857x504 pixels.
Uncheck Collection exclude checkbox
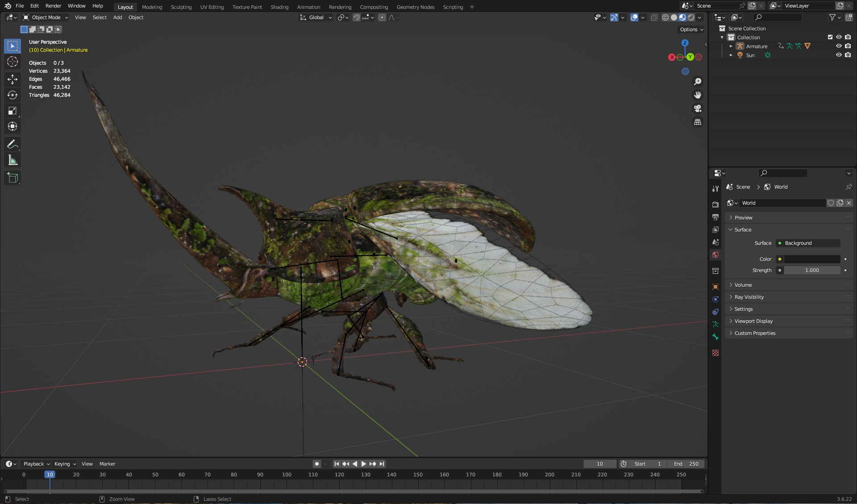coord(830,37)
